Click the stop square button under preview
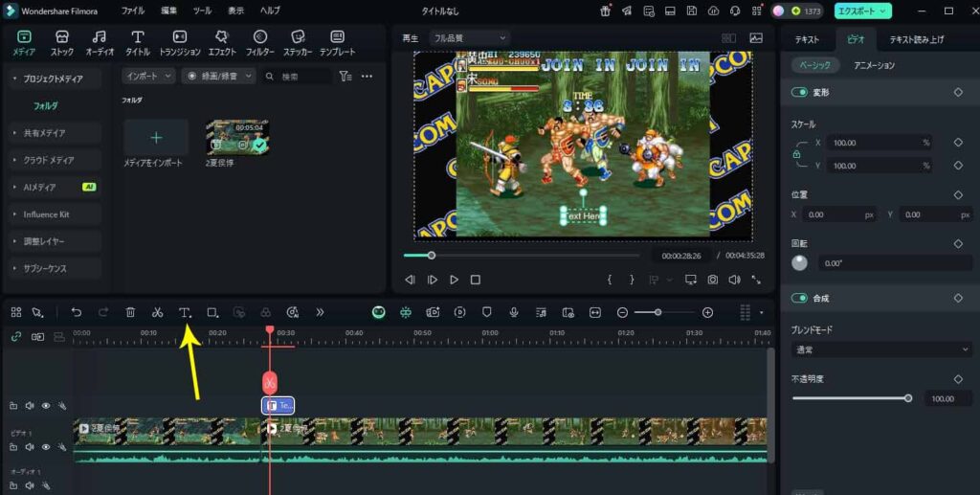The height and width of the screenshot is (495, 980). point(476,280)
